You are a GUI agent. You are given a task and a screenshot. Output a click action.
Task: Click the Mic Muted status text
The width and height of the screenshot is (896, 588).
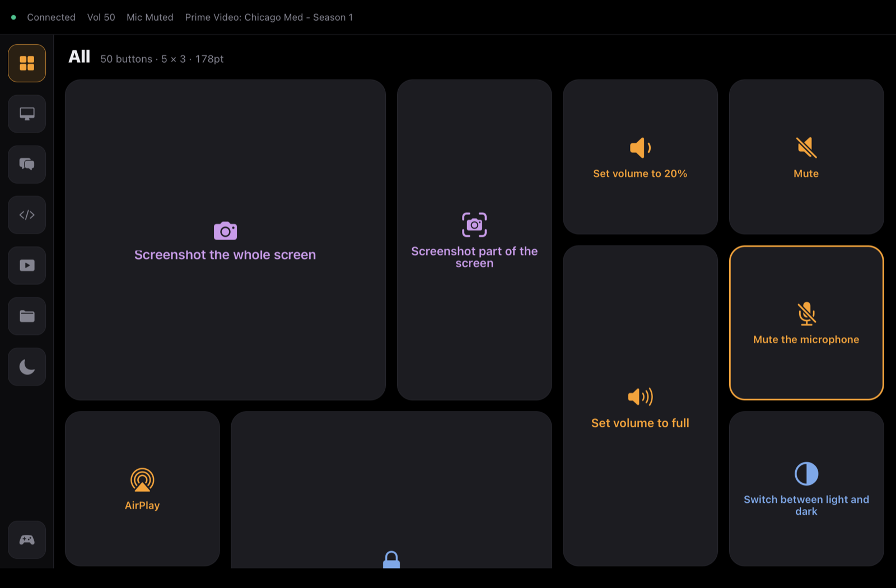pyautogui.click(x=150, y=17)
